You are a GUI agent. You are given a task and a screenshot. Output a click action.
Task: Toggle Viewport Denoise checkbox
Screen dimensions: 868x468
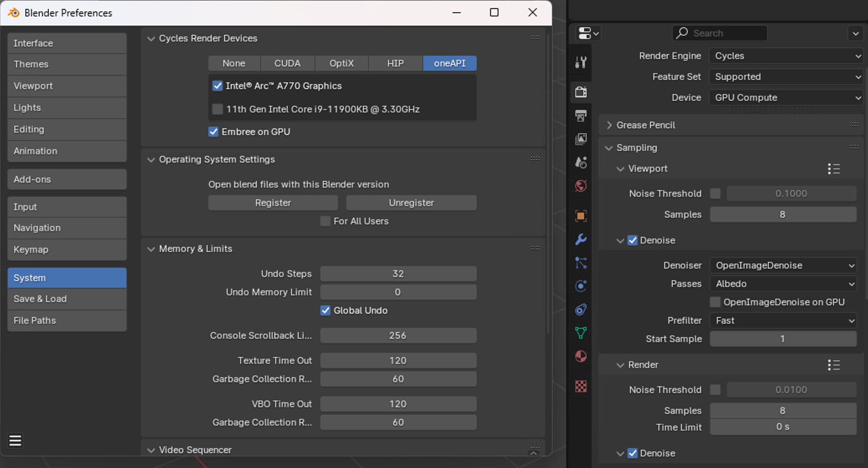[632, 240]
